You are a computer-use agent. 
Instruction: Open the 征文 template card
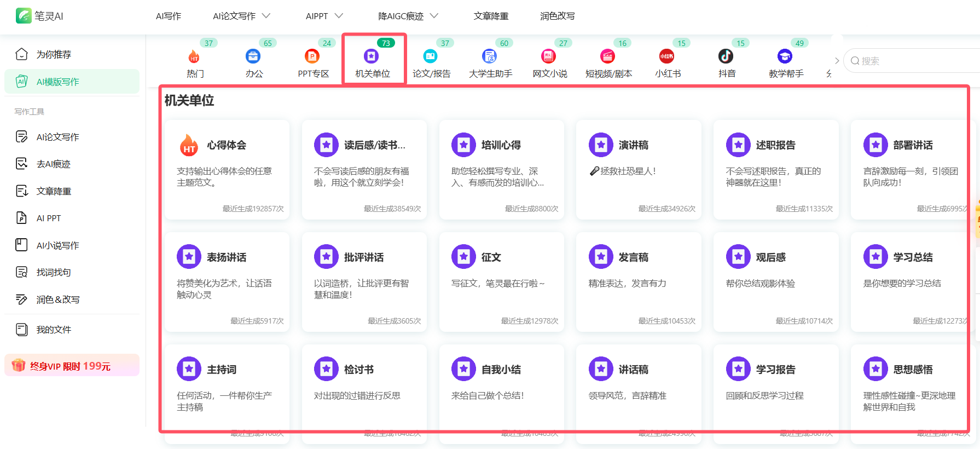(x=501, y=282)
